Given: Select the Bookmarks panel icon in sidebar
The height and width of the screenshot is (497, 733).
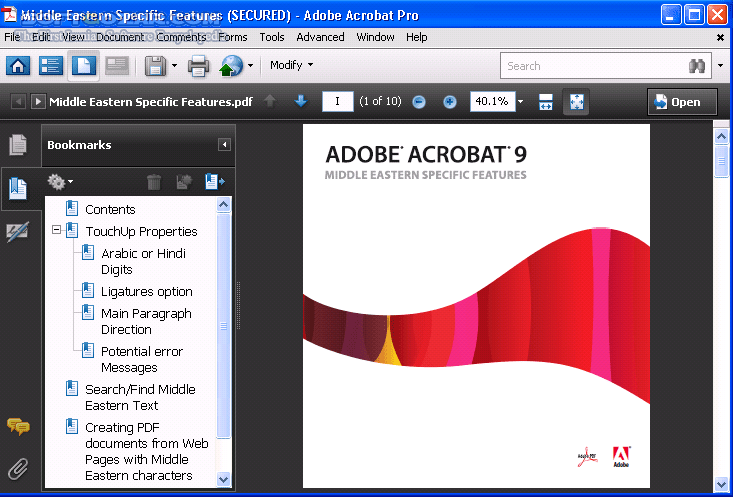Looking at the screenshot, I should (x=18, y=188).
